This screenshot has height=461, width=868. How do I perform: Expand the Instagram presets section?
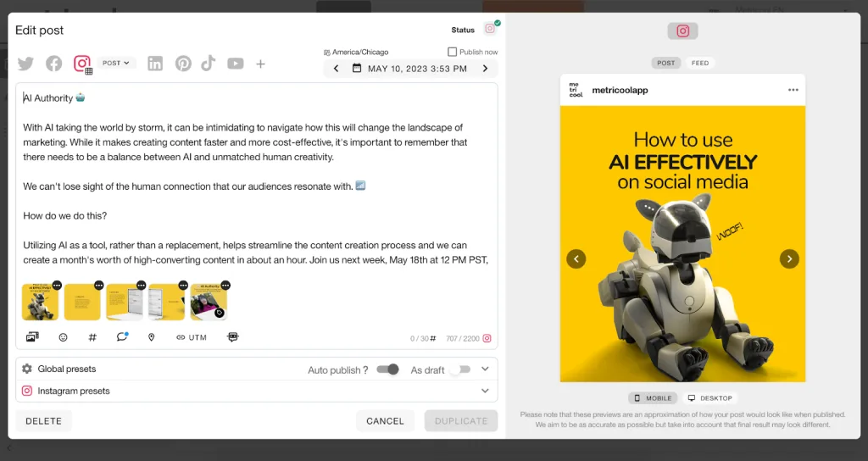(x=485, y=391)
